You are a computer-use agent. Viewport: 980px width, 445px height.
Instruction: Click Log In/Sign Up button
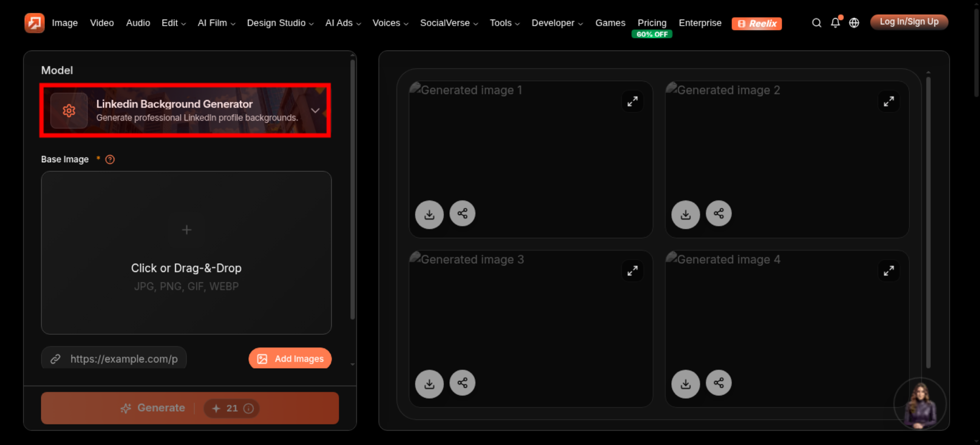(909, 22)
